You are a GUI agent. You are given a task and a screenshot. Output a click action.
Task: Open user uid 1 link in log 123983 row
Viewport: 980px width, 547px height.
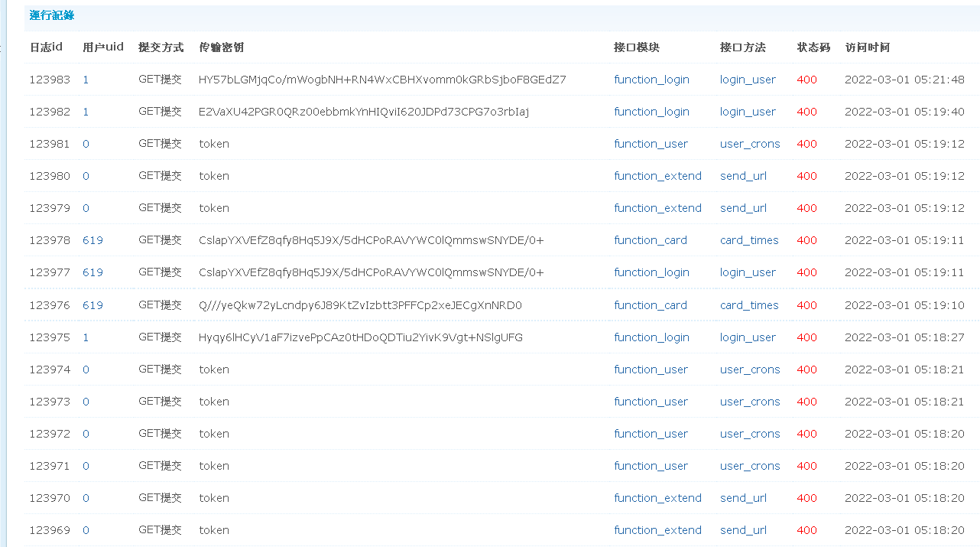point(86,80)
